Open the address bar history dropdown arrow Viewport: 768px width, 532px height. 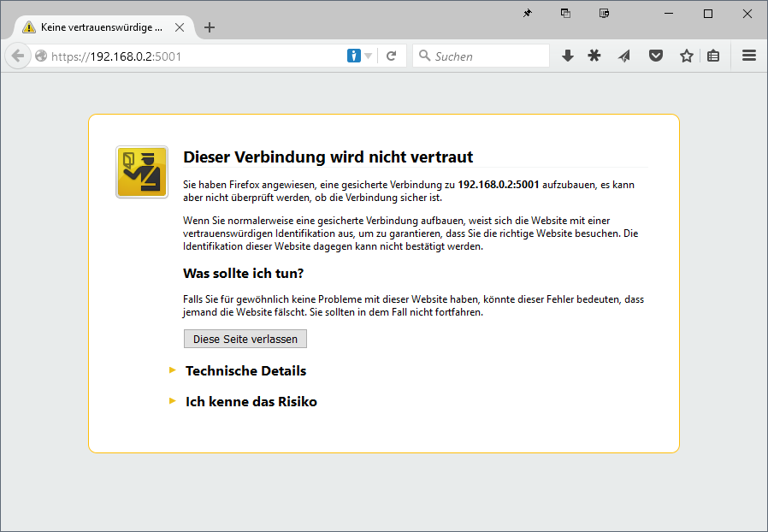tap(369, 56)
